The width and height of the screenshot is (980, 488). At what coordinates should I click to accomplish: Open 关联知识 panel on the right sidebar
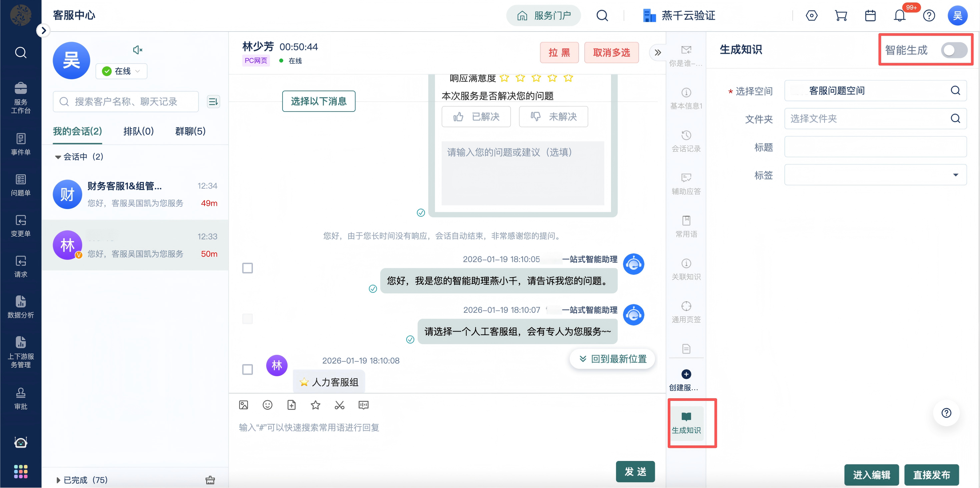[686, 269]
